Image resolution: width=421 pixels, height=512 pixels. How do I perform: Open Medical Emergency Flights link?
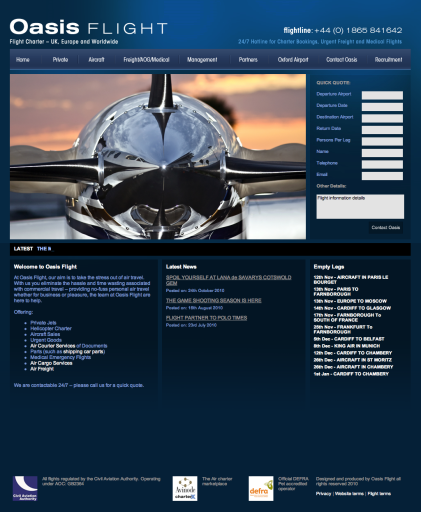[61, 357]
